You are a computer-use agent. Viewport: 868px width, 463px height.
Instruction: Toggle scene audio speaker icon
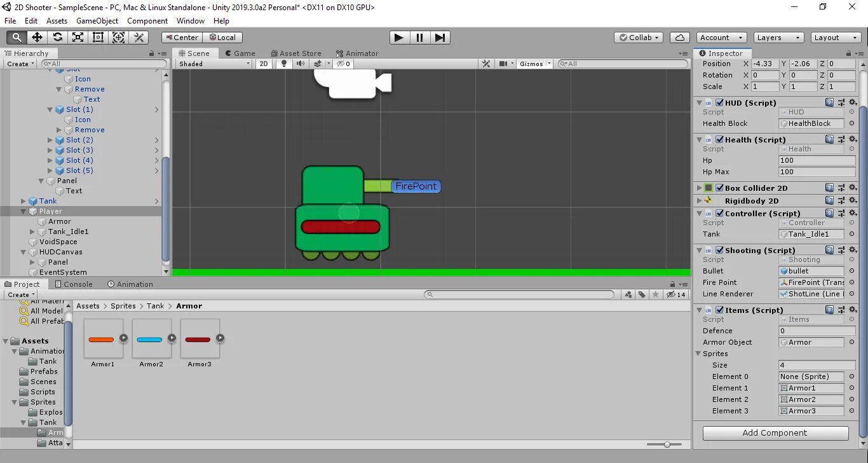pos(299,64)
